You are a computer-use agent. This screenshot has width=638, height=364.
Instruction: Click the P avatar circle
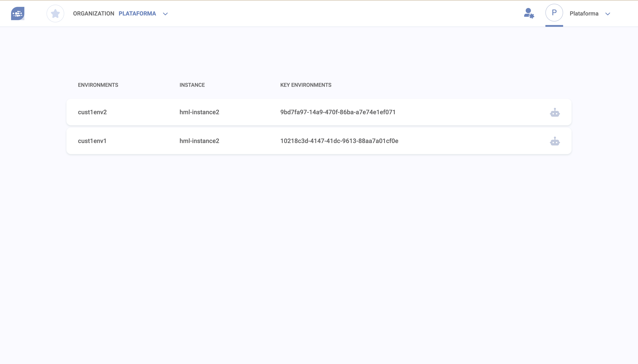pos(554,13)
